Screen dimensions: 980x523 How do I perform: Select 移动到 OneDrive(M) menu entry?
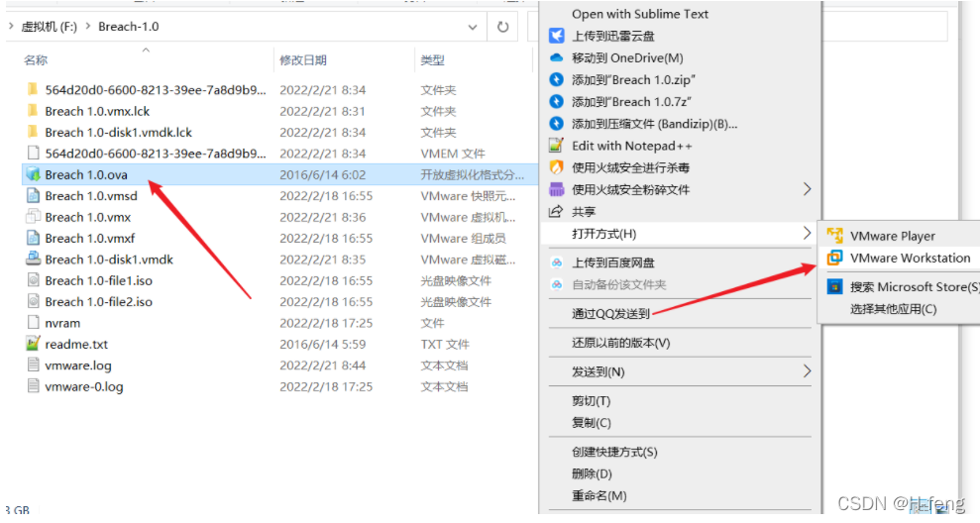pyautogui.click(x=627, y=57)
